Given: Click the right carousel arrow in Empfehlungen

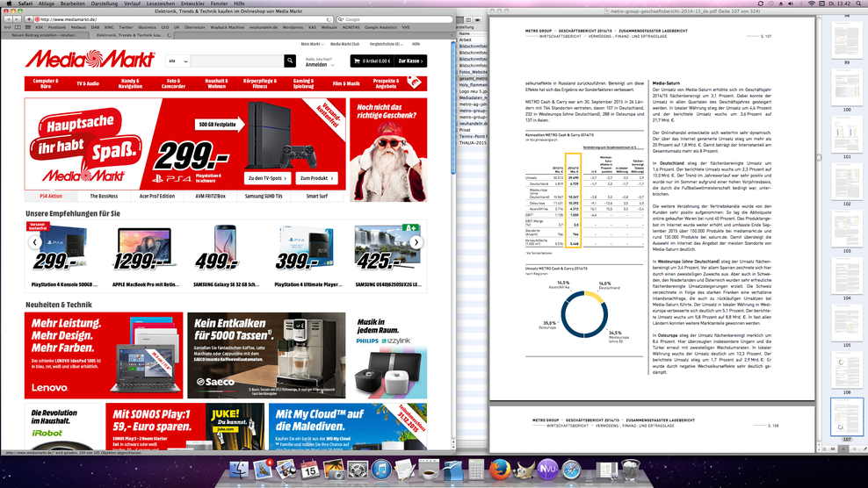Looking at the screenshot, I should (x=416, y=242).
